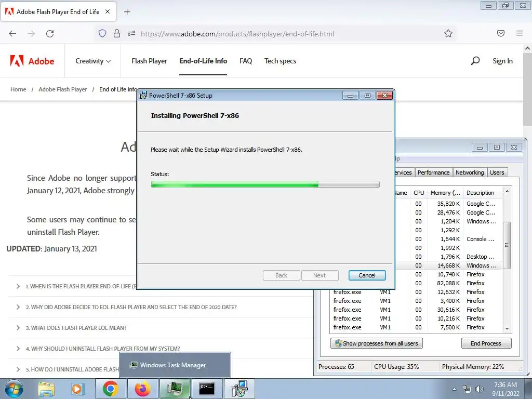The height and width of the screenshot is (399, 532).
Task: Expand the Creativity dropdown menu
Action: [x=93, y=61]
